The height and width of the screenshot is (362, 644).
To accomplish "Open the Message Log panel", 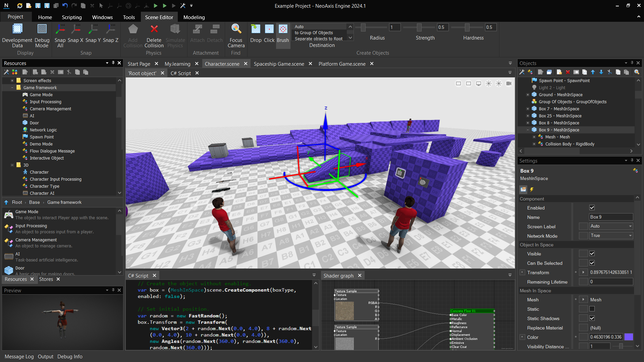I will 19,357.
